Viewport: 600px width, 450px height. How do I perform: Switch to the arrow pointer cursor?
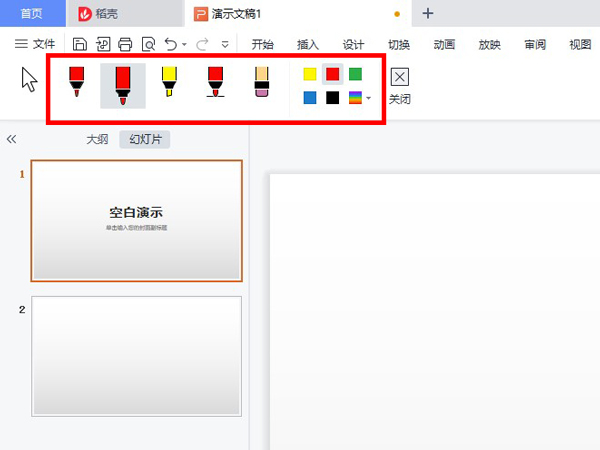point(29,80)
